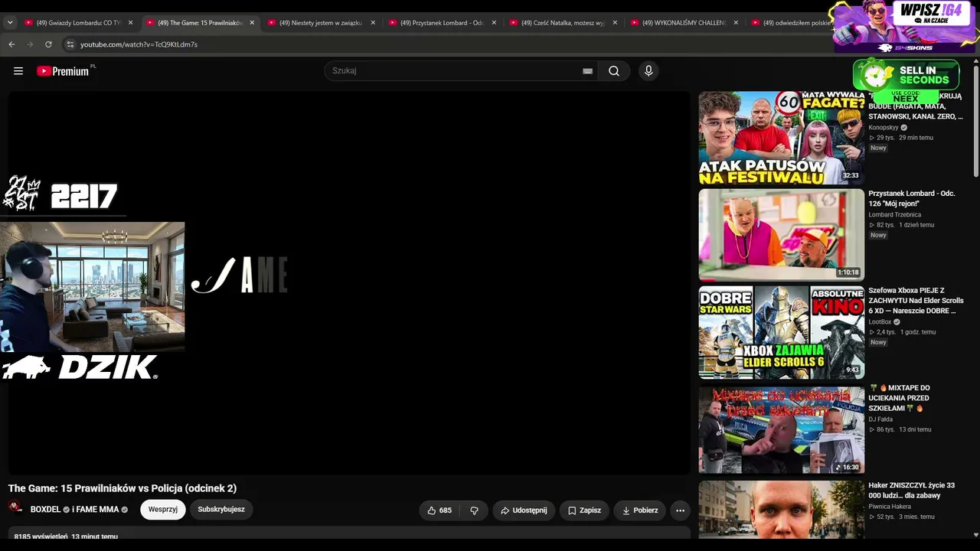Click the search magnifier button

(614, 71)
